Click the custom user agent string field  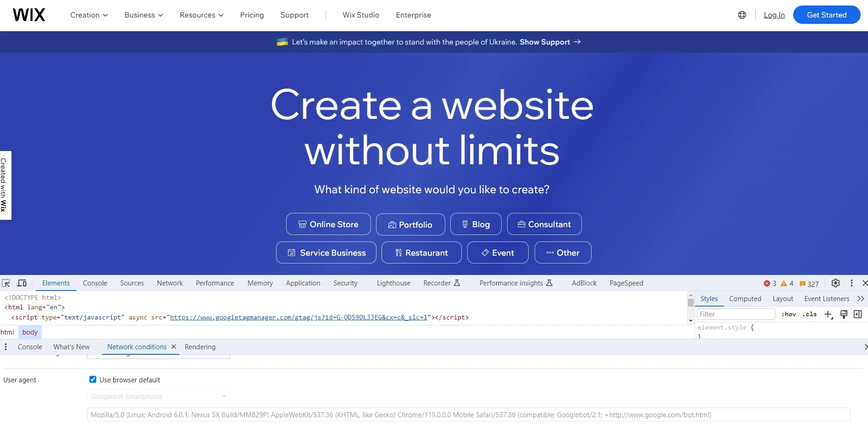(x=469, y=414)
